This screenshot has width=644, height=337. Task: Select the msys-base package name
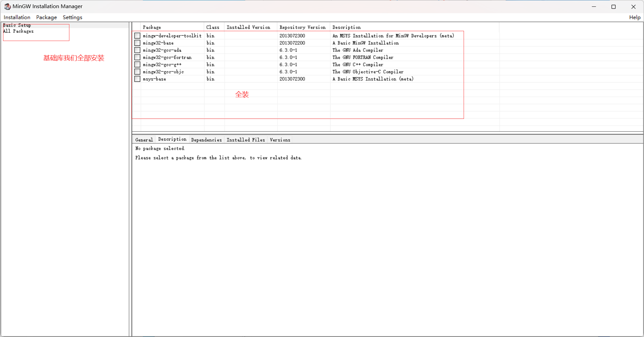[x=154, y=79]
